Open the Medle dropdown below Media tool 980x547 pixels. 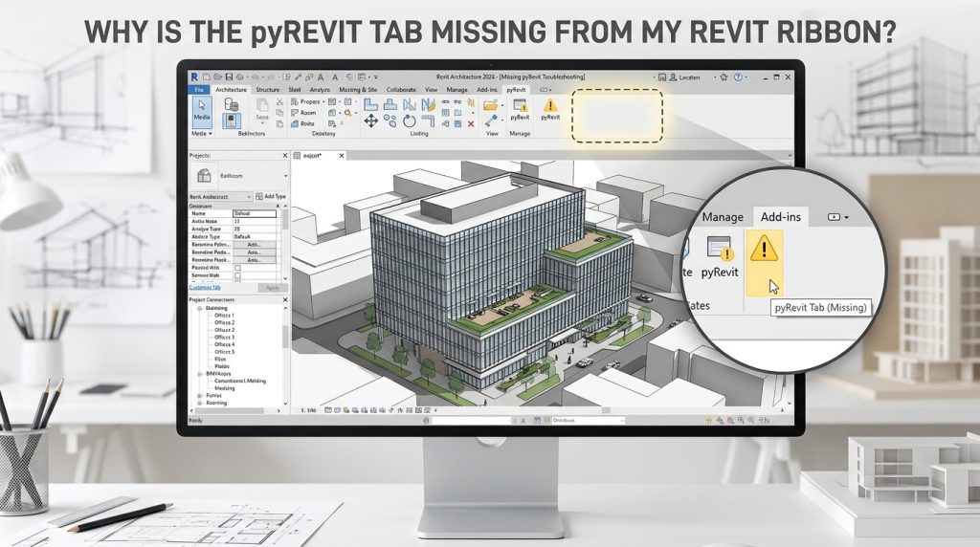point(201,134)
